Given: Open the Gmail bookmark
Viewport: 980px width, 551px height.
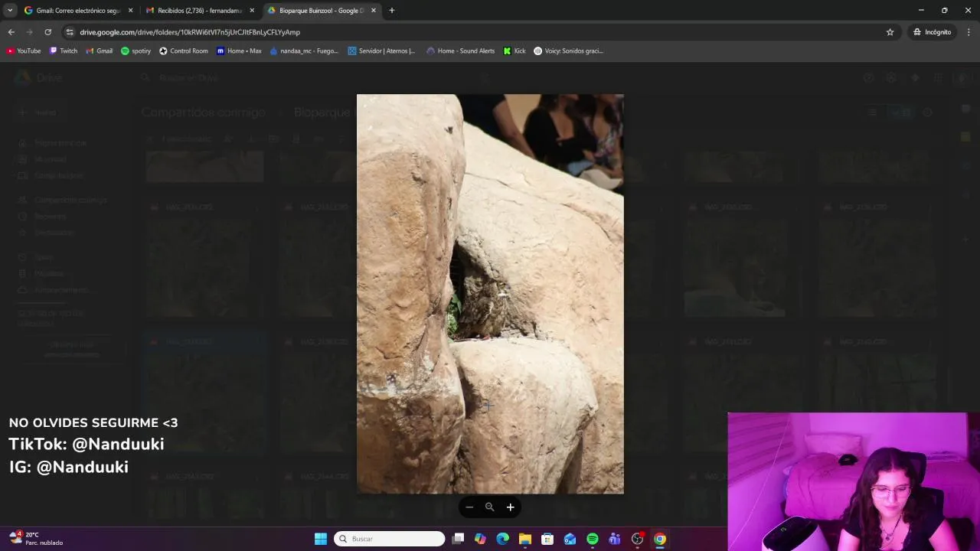Looking at the screenshot, I should (x=100, y=51).
